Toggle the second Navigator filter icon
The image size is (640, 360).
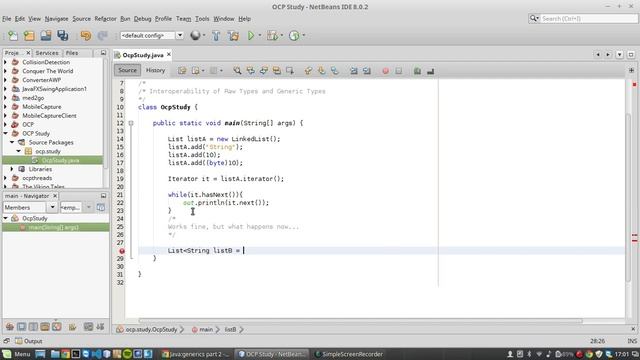21,327
